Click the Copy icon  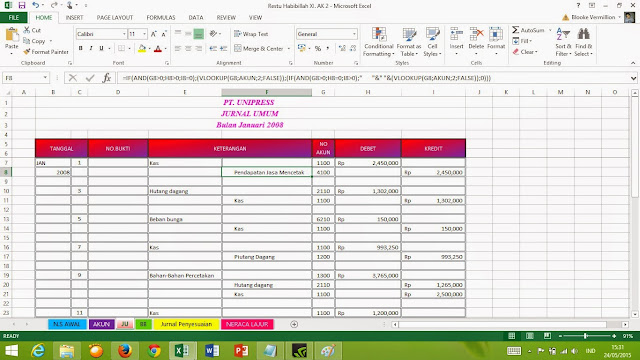pos(27,41)
